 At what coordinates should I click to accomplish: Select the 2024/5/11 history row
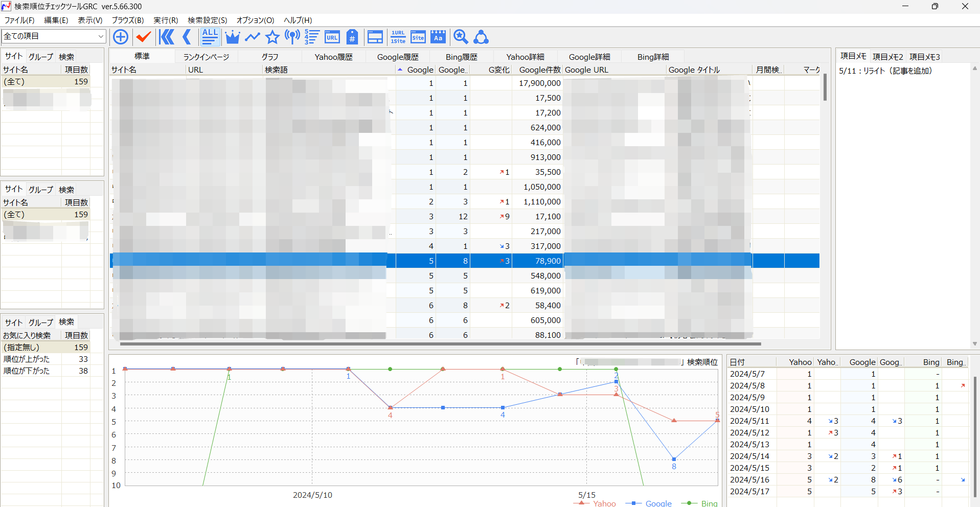(x=848, y=421)
